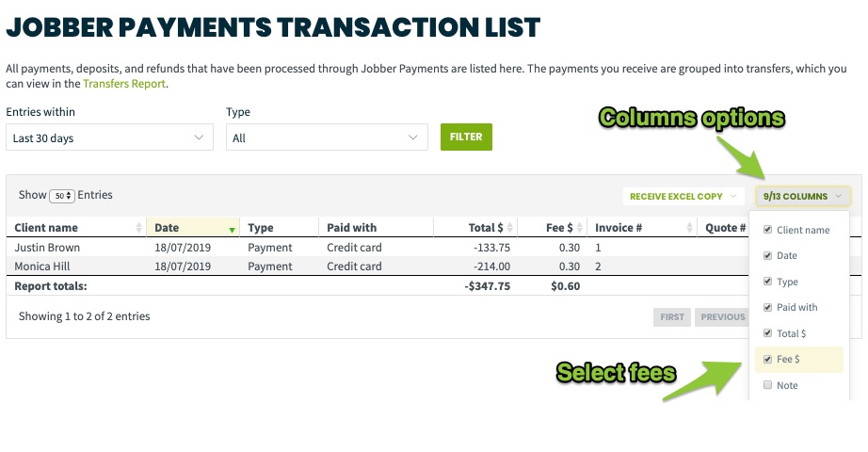Click chevron on Receive Excel Copy

coord(733,196)
